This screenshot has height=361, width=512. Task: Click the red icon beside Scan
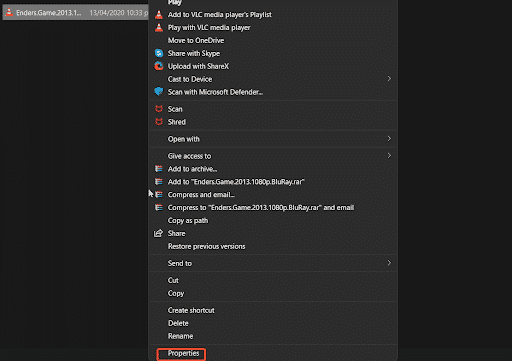click(159, 109)
